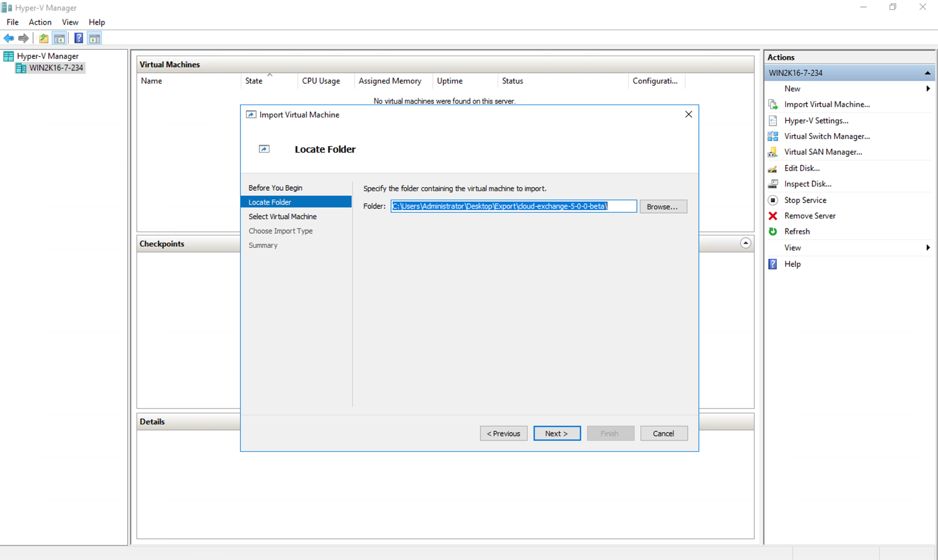Screen dimensions: 938x560
Task: Click Stop Service in Actions pane
Action: 805,200
